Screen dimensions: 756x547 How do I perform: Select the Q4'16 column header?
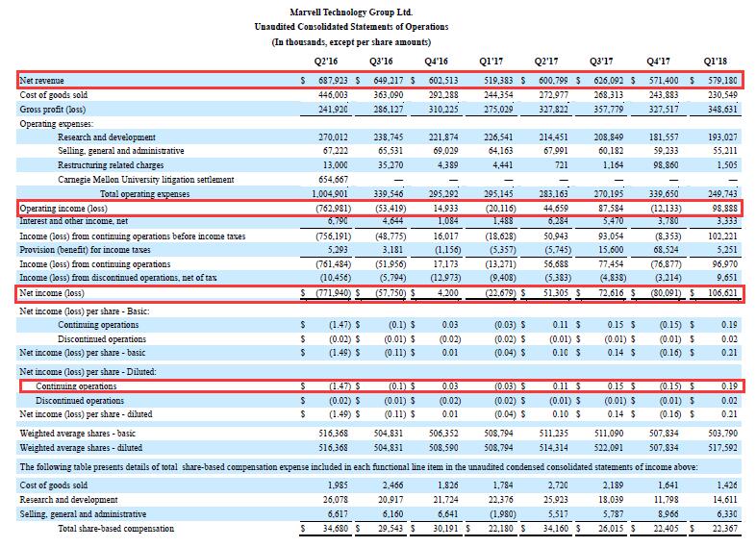(436, 62)
